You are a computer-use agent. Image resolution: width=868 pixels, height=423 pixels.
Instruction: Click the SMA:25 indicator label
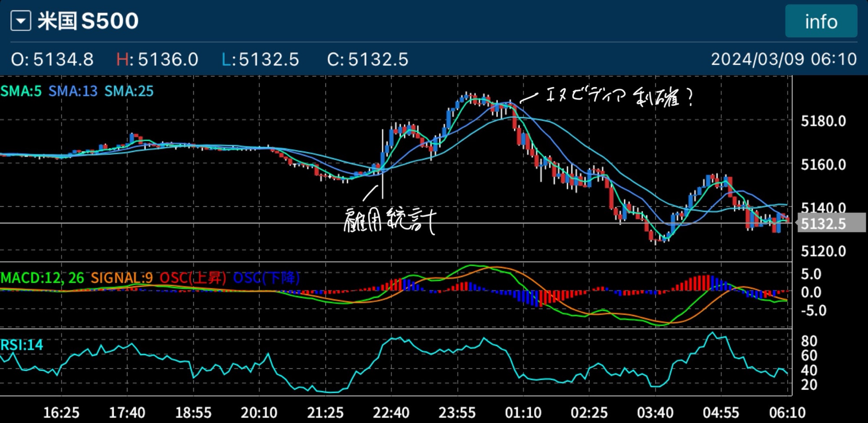point(129,91)
